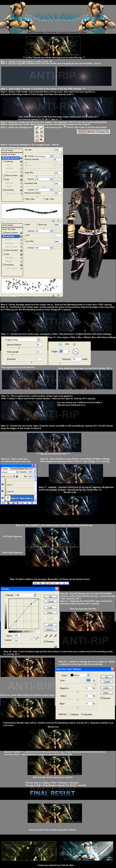116x868 pixels.
Task: Select the Clone Stamp tool in the tool palette
Action: (x=37, y=132)
